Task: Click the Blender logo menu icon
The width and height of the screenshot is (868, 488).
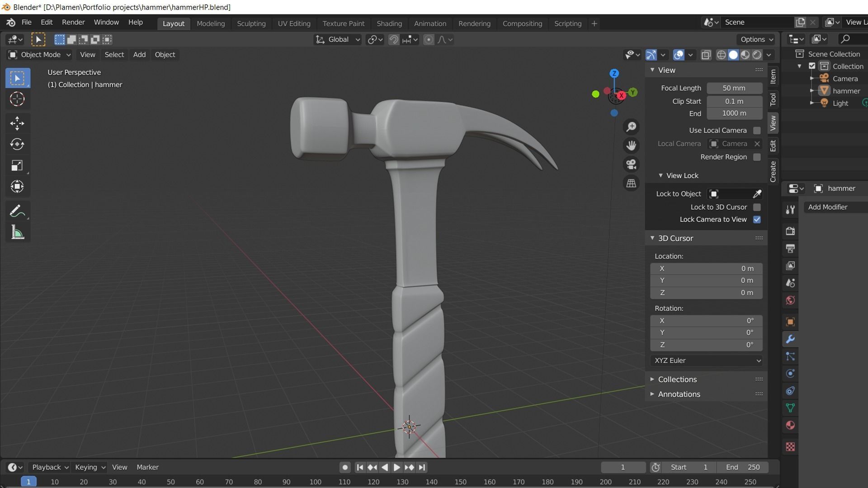Action: [11, 22]
